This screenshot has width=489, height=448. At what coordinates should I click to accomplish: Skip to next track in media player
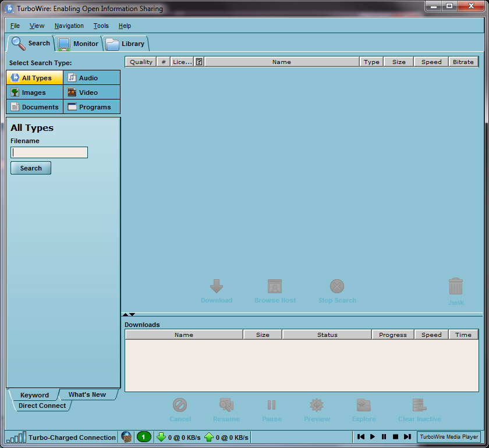point(407,436)
